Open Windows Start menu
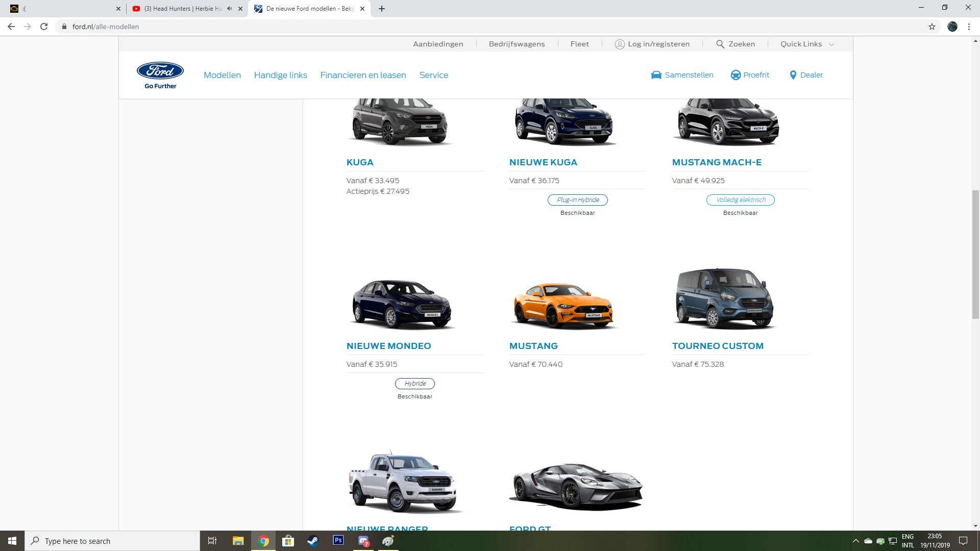The width and height of the screenshot is (980, 551). pos(12,541)
